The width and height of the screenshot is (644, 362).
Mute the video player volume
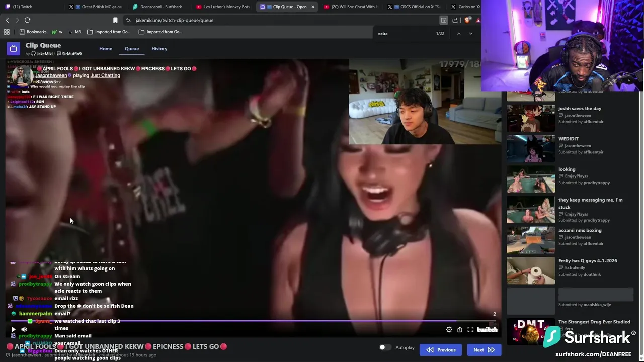pyautogui.click(x=24, y=329)
